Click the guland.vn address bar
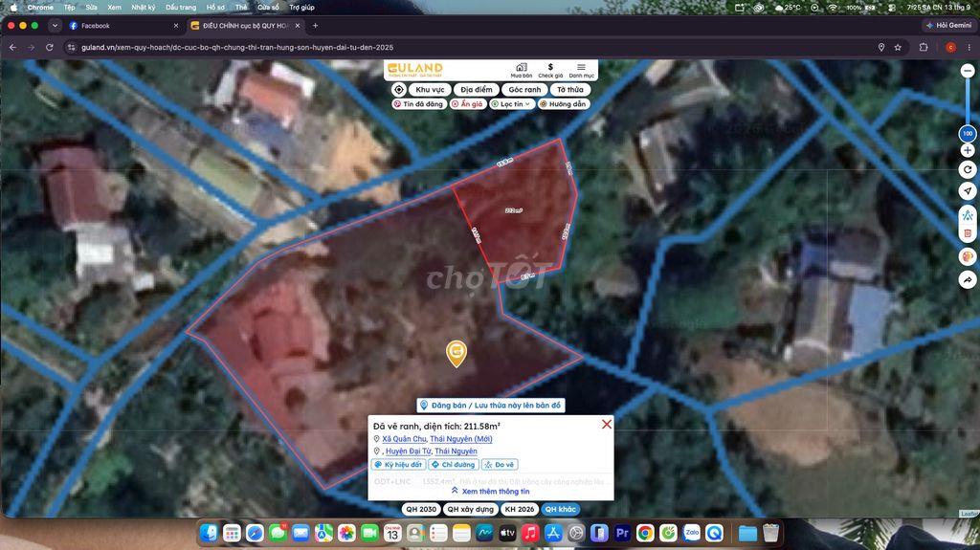Screen dimensions: 980x550 475,48
